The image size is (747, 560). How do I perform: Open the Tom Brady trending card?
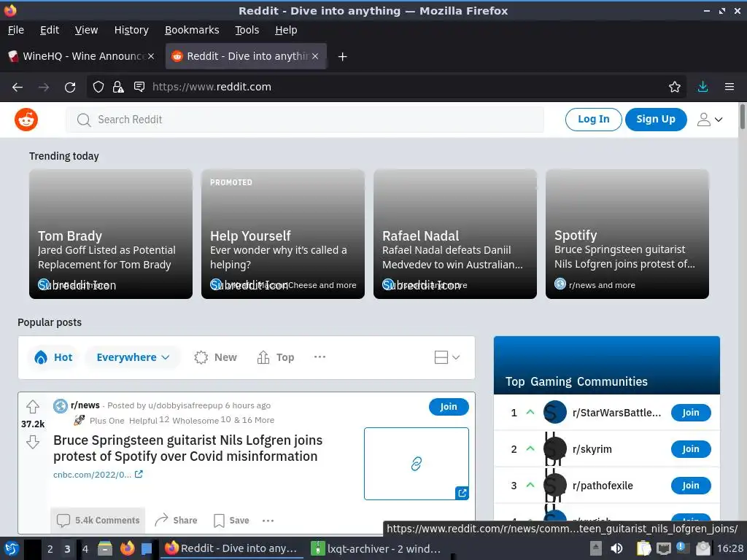pos(111,234)
